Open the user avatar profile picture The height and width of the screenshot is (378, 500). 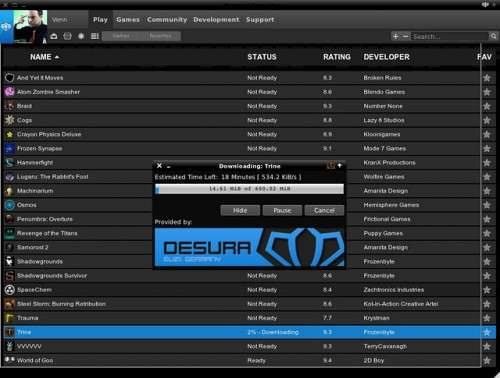pos(30,27)
